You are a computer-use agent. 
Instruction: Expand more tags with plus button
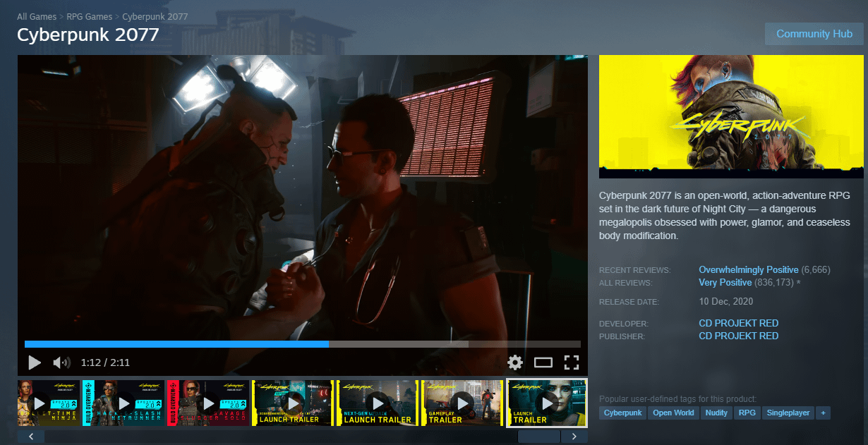tap(822, 413)
